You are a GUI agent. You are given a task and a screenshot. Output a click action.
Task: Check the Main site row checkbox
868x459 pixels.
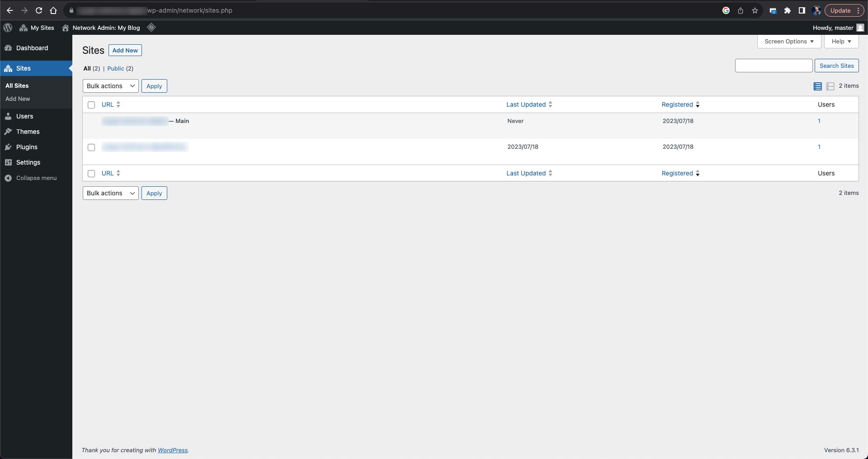click(x=91, y=122)
